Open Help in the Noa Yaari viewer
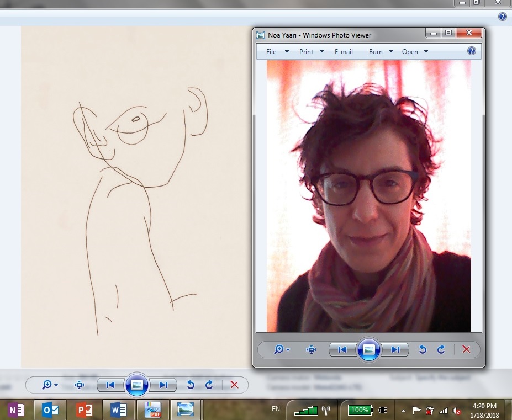 pos(472,51)
